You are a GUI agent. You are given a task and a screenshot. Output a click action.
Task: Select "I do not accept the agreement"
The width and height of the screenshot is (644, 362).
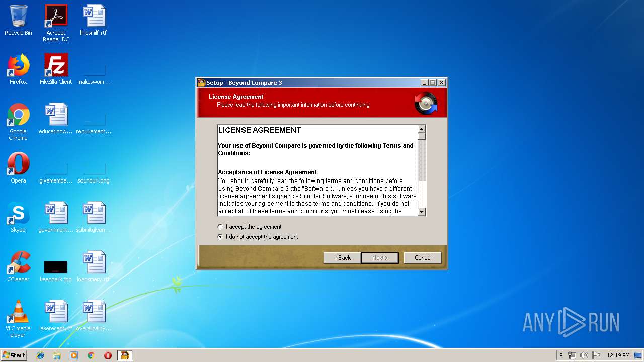coord(258,237)
